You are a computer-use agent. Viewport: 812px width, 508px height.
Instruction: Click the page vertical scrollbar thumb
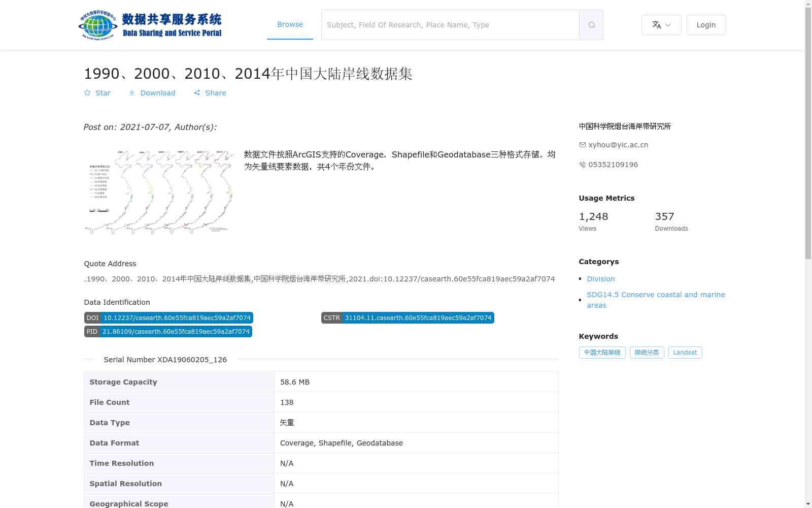pyautogui.click(x=808, y=133)
